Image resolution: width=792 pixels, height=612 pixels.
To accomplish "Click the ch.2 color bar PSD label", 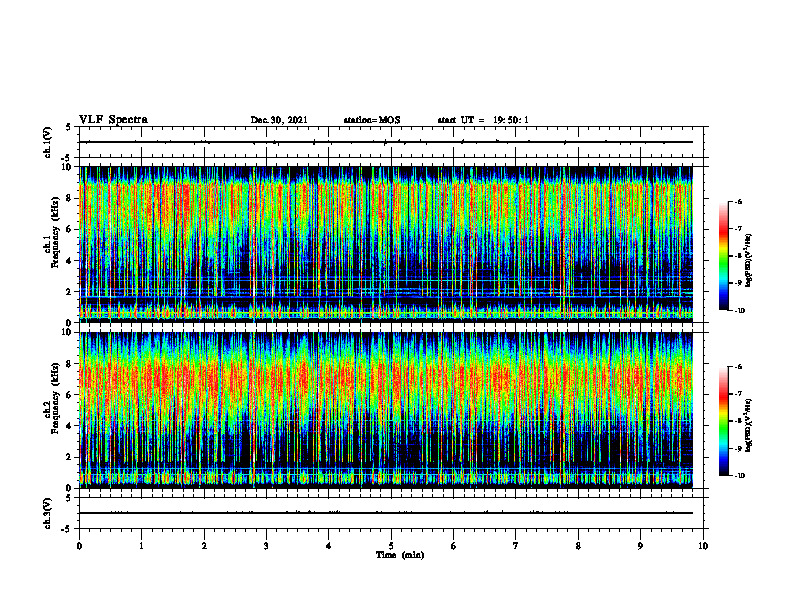I will pos(749,425).
